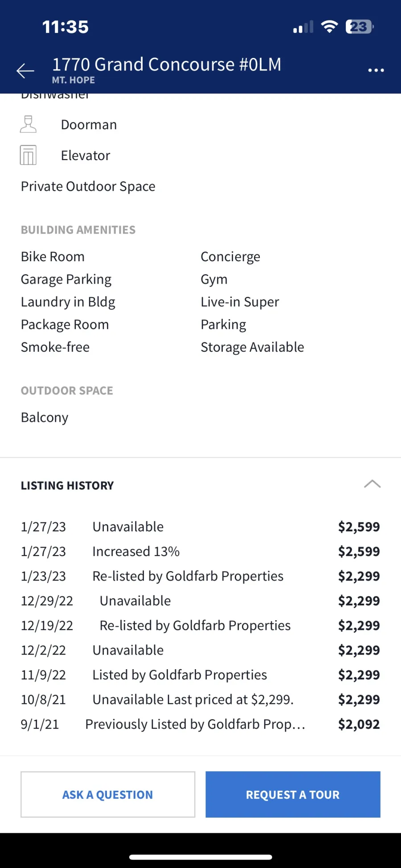The height and width of the screenshot is (868, 401).
Task: Open the three-dot more options menu
Action: point(376,70)
